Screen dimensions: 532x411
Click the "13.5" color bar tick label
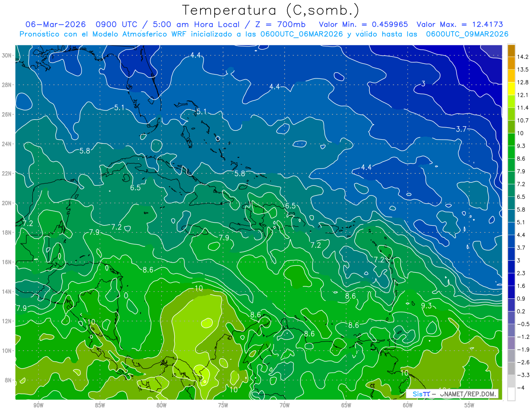click(x=523, y=70)
